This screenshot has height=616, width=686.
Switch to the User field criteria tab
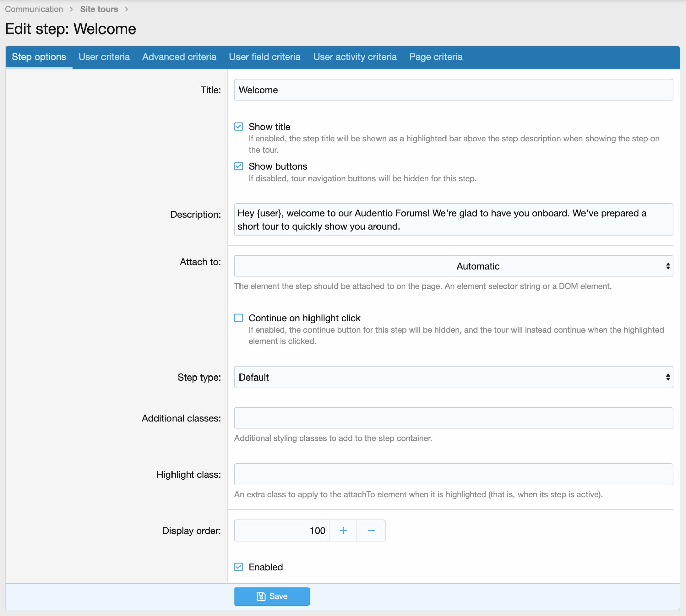coord(265,57)
